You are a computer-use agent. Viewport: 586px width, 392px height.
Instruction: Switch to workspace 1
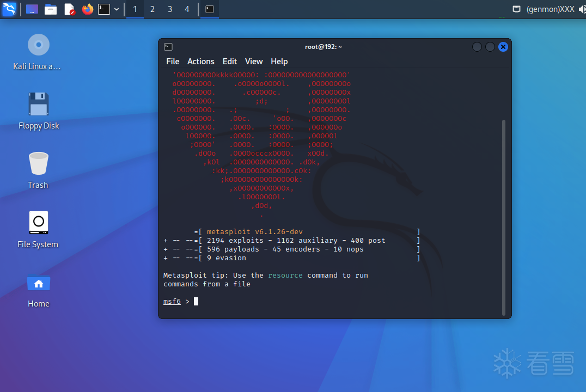tap(135, 9)
